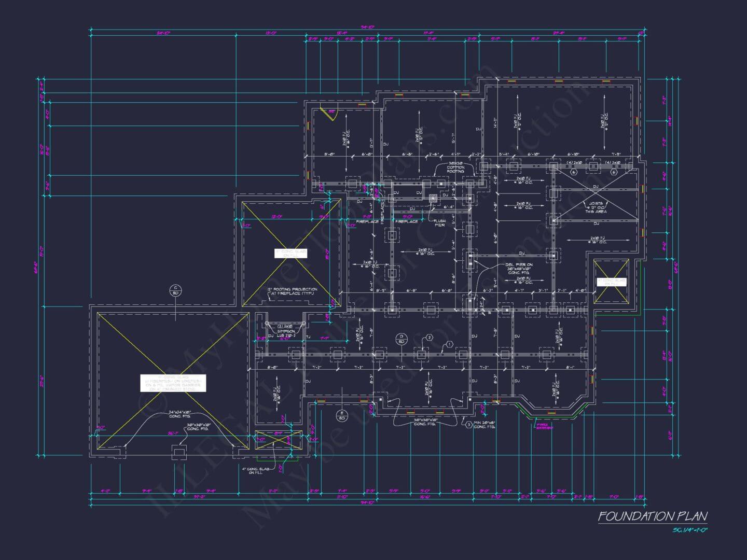Click the hexagon keynote 2 marker
The height and width of the screenshot is (560, 747).
coord(430,337)
